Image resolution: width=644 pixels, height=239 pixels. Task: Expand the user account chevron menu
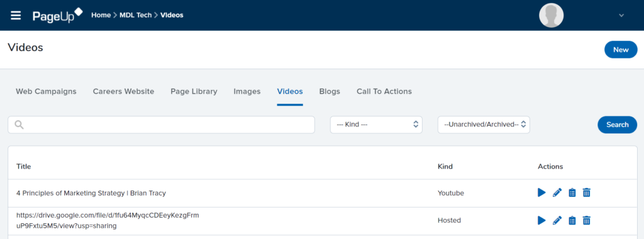[621, 16]
